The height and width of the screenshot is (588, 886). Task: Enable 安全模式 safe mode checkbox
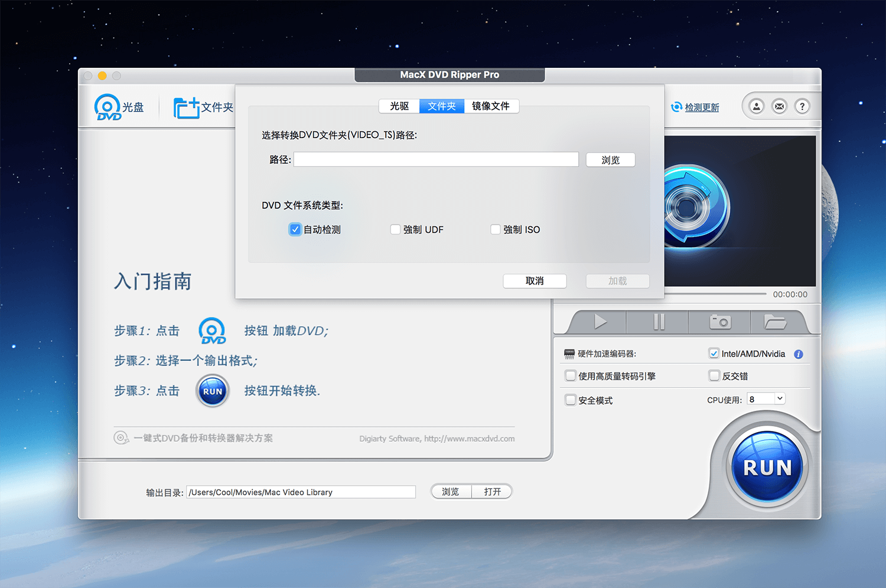571,400
